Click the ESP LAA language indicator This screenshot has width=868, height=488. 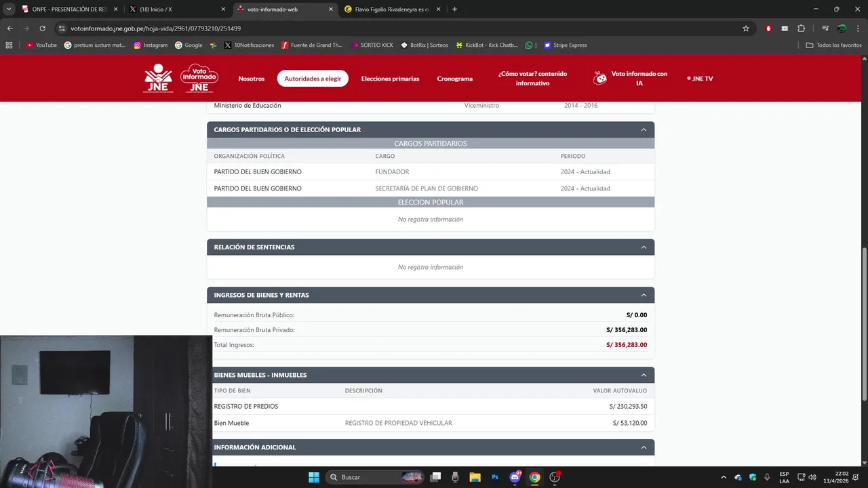784,477
